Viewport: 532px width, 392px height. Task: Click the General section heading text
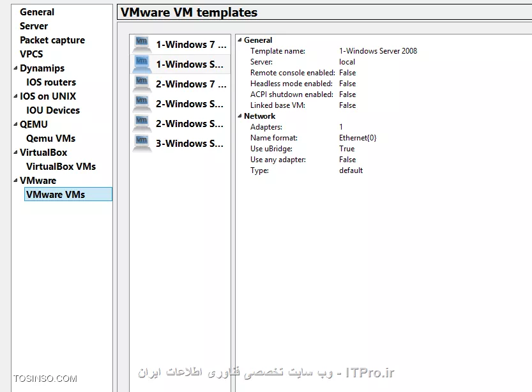pos(258,40)
